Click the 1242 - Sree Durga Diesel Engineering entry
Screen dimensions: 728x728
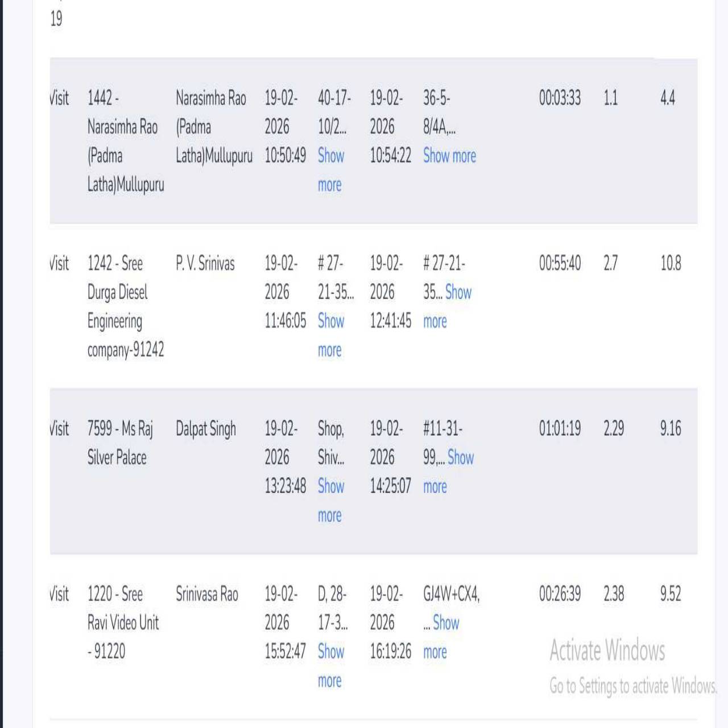point(125,307)
